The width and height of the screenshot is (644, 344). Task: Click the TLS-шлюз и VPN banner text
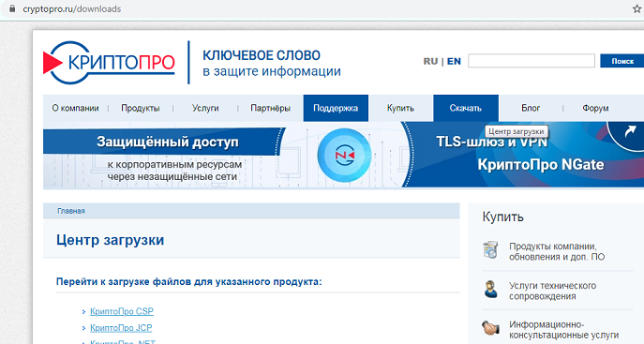coord(491,142)
